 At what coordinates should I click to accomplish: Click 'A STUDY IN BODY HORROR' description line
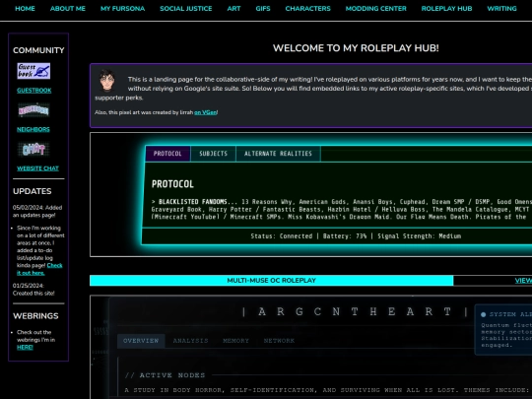tap(328, 390)
